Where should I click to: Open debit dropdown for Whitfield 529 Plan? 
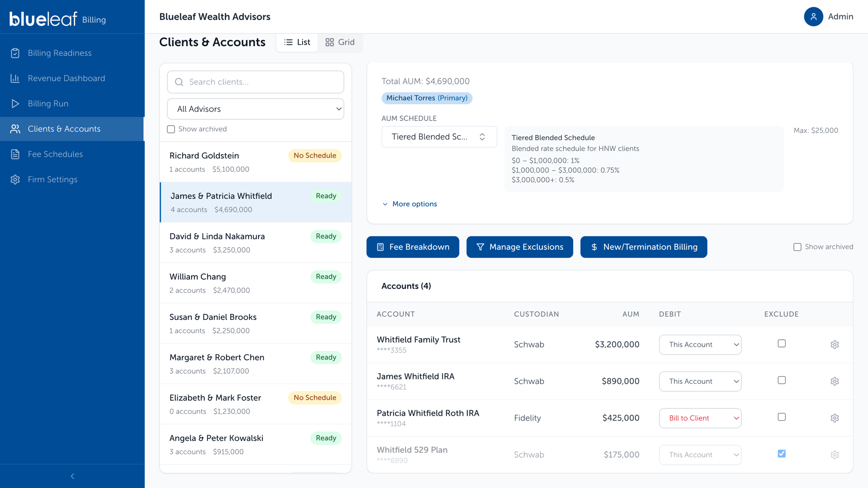(x=700, y=455)
